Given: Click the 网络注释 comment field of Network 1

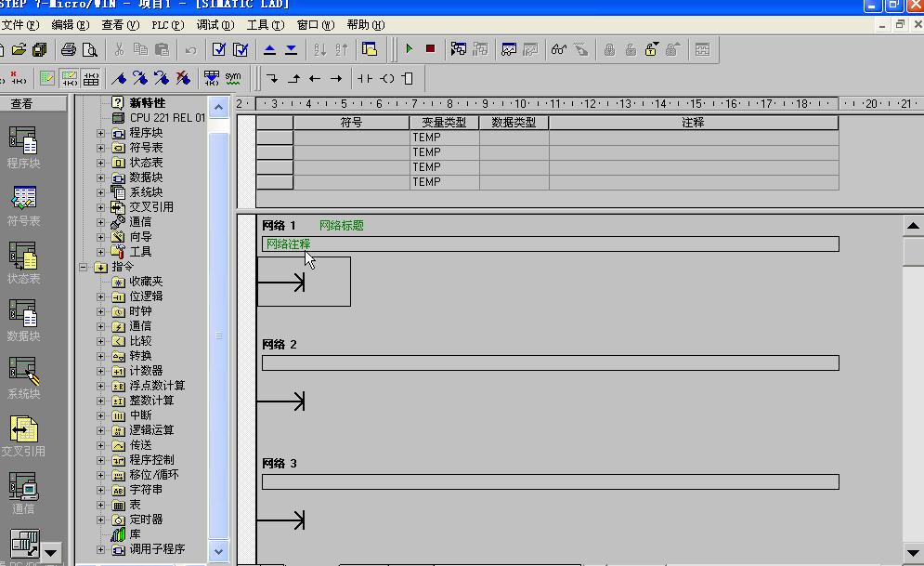Looking at the screenshot, I should 550,244.
